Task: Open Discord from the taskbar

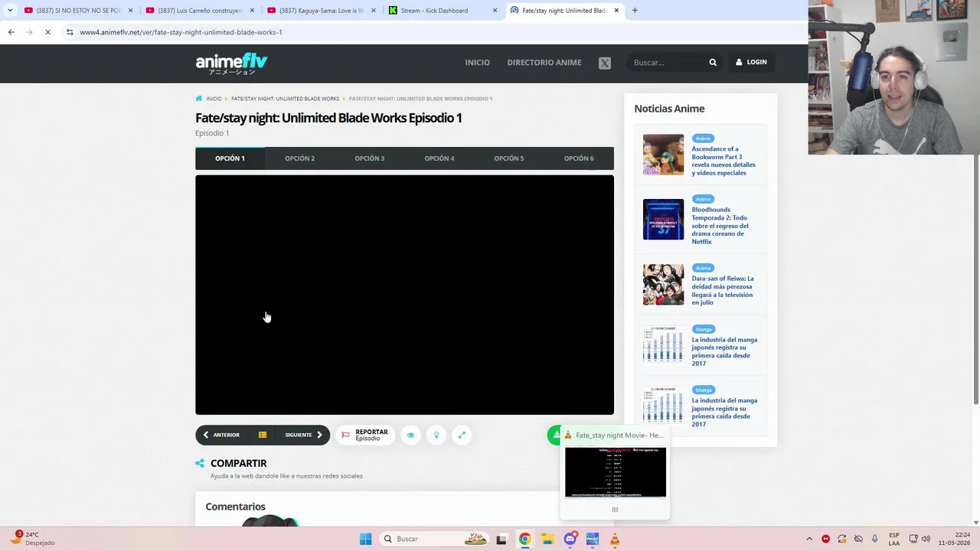Action: [570, 539]
